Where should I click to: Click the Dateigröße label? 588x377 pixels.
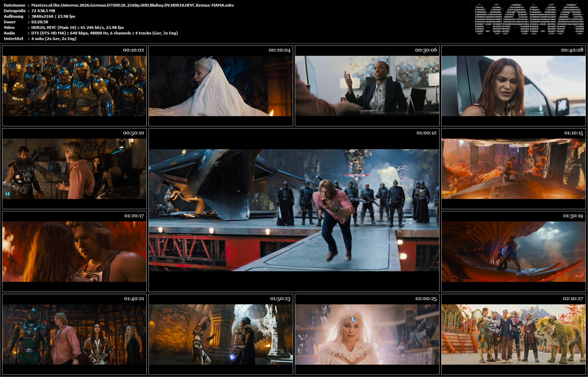click(x=15, y=11)
